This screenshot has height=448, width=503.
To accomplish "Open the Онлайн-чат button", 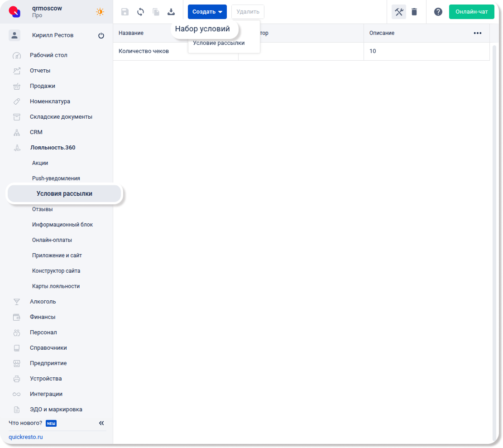I will point(471,12).
